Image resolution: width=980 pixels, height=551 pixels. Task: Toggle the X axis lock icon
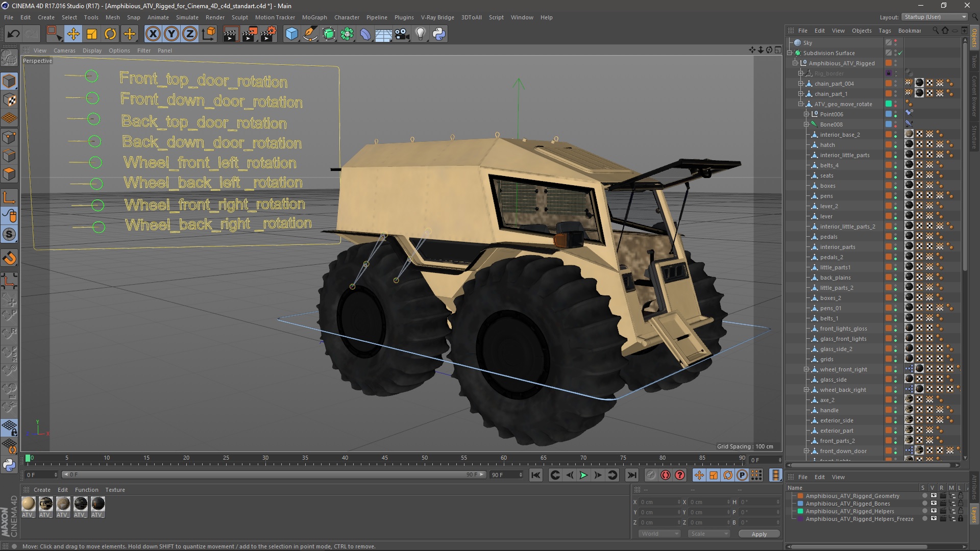153,34
